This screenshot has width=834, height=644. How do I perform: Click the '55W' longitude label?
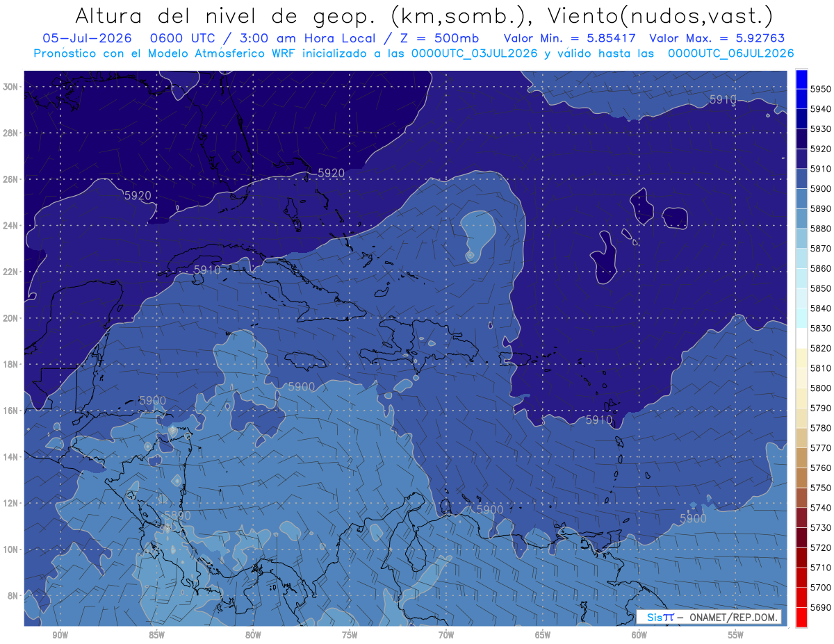tap(735, 635)
